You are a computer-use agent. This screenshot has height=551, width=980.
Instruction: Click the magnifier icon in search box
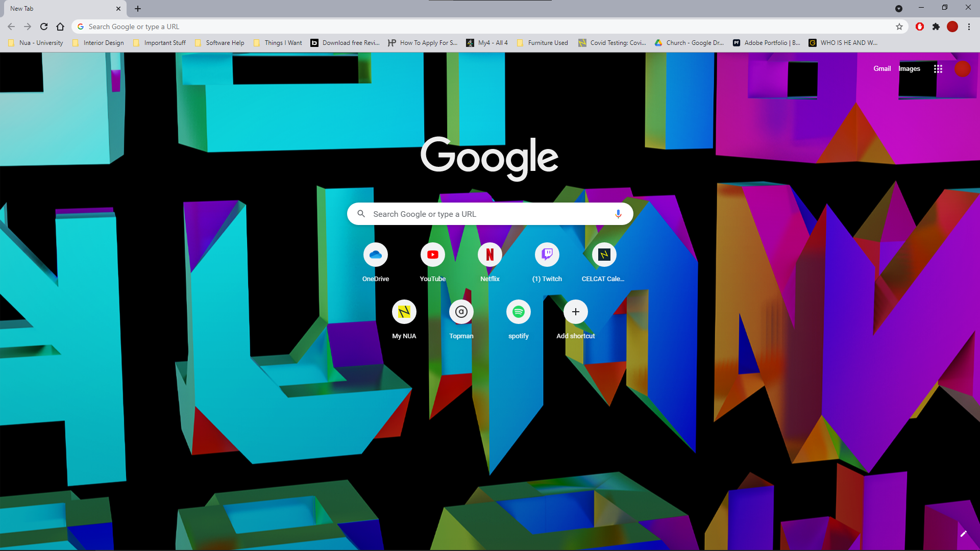(361, 214)
